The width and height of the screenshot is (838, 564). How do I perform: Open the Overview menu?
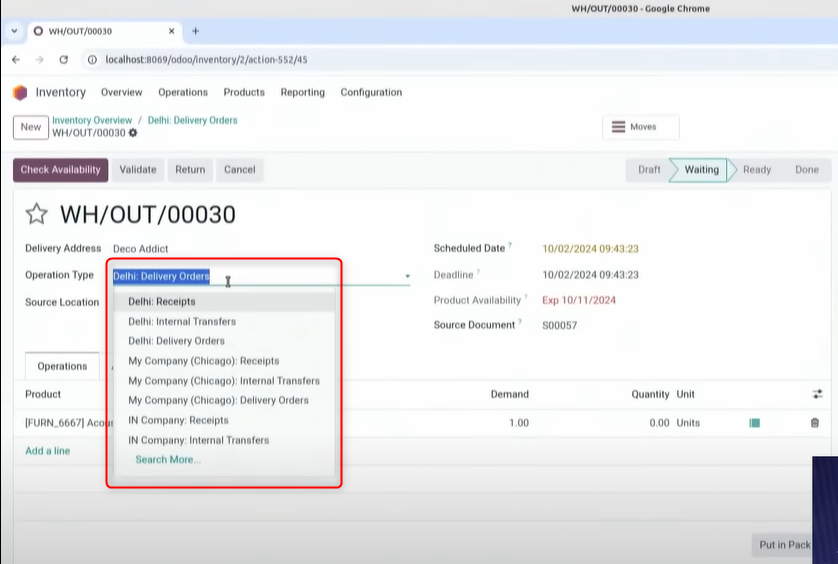point(122,92)
